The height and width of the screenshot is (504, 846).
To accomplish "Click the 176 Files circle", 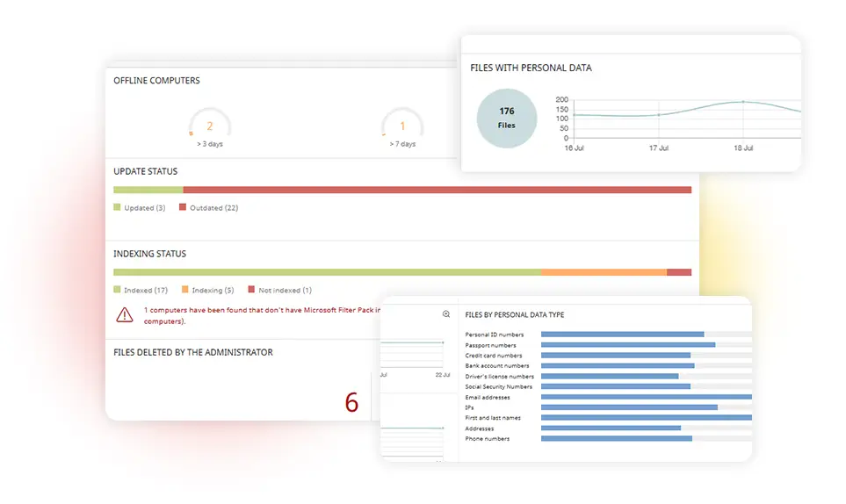I will click(507, 118).
